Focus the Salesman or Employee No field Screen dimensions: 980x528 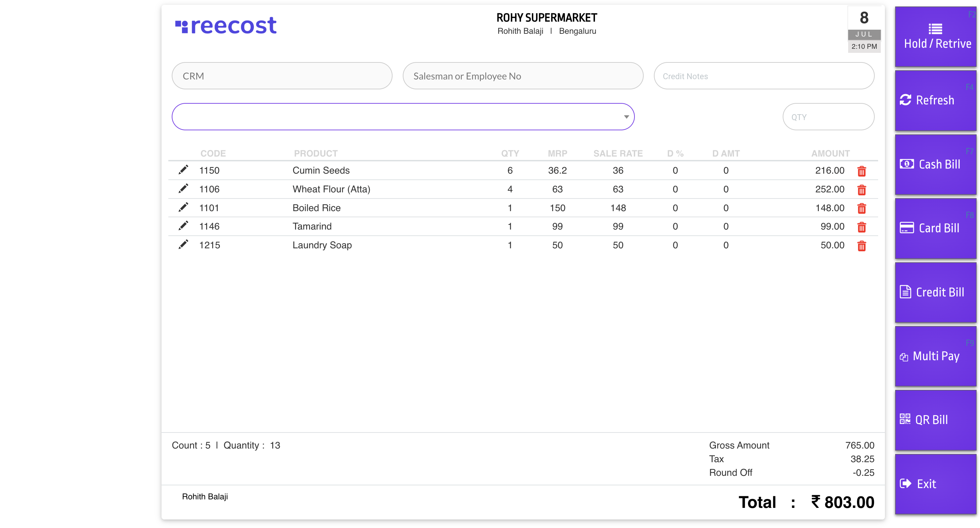pos(523,76)
